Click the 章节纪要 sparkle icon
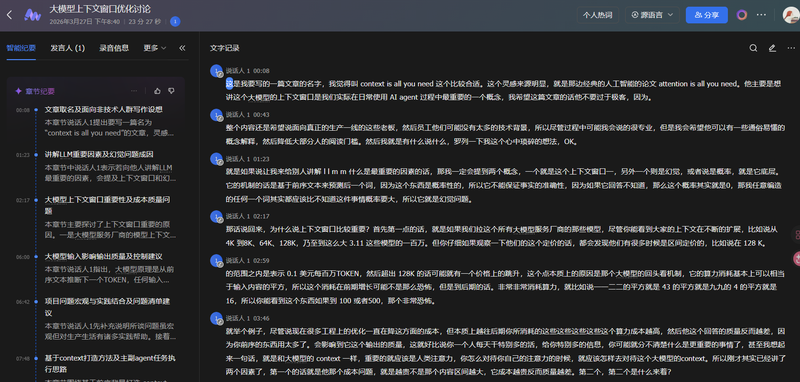This screenshot has width=800, height=382. pyautogui.click(x=18, y=91)
